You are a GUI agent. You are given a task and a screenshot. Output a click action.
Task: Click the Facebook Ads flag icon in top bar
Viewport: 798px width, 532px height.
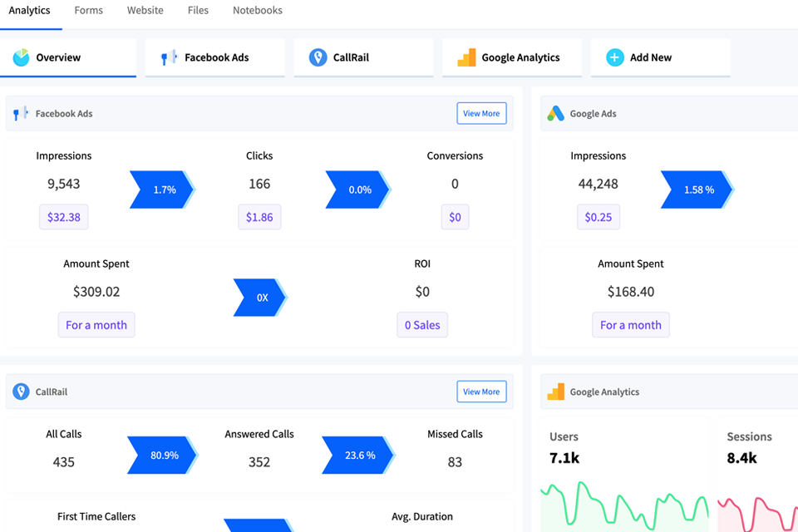coord(170,57)
